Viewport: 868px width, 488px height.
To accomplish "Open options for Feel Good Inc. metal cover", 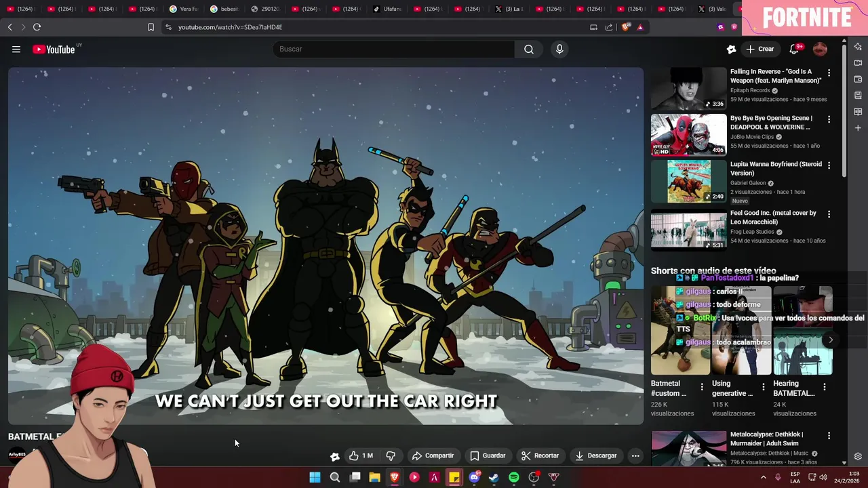I will click(829, 213).
